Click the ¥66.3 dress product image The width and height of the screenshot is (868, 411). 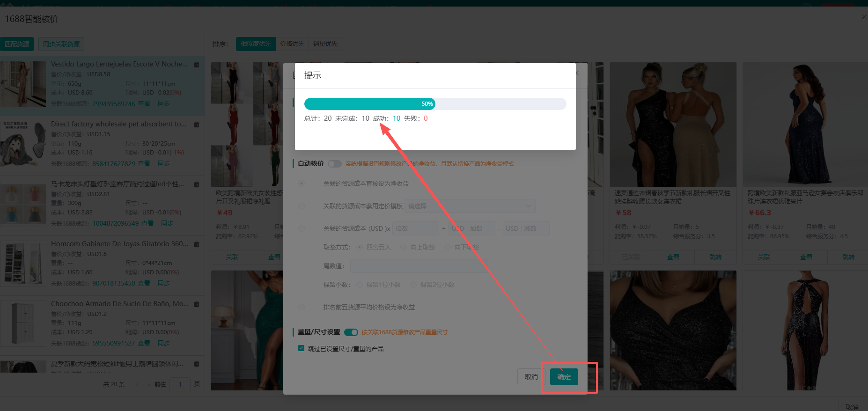point(805,125)
